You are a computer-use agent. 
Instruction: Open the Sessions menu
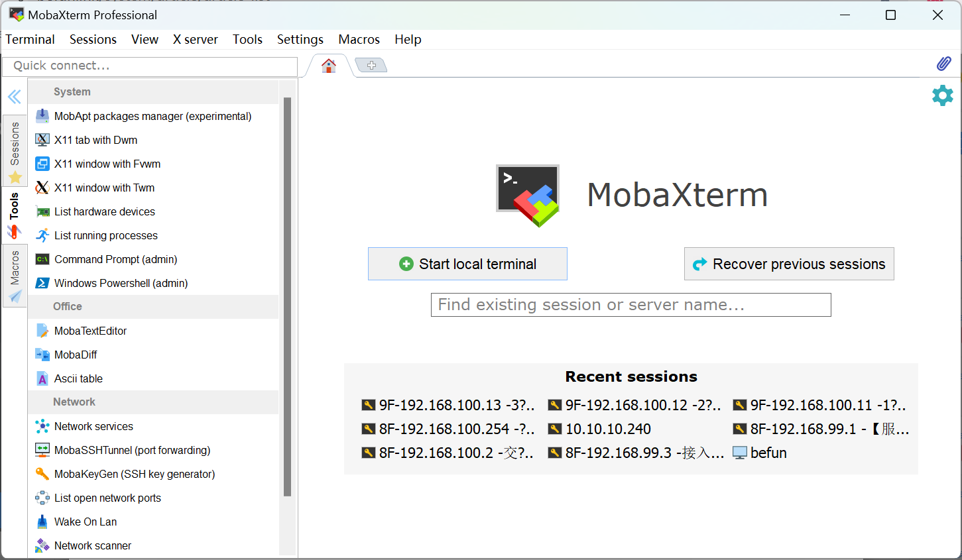pos(93,40)
